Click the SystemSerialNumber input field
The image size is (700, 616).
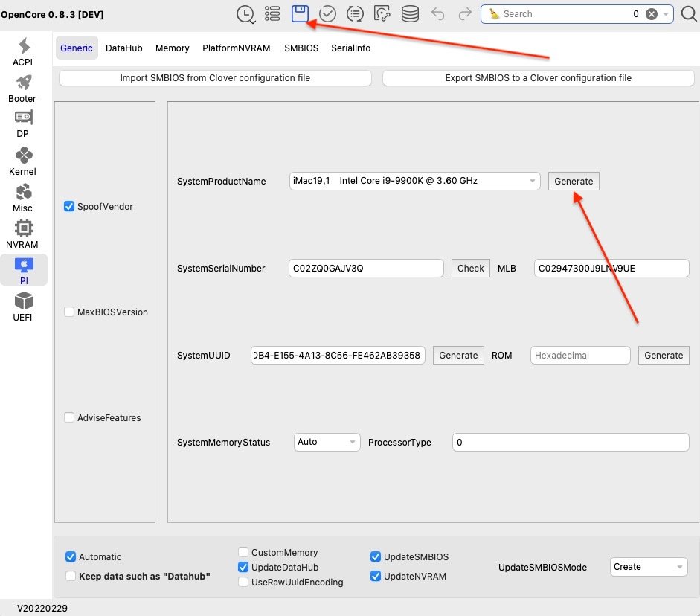[x=366, y=269]
